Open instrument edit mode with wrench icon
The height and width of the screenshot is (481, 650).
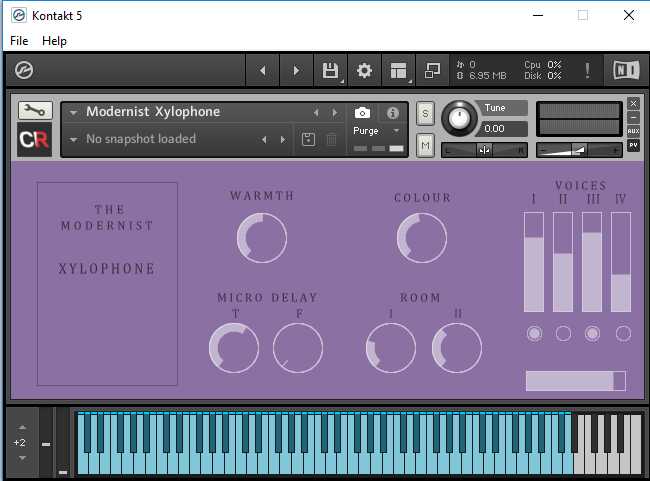[x=35, y=110]
